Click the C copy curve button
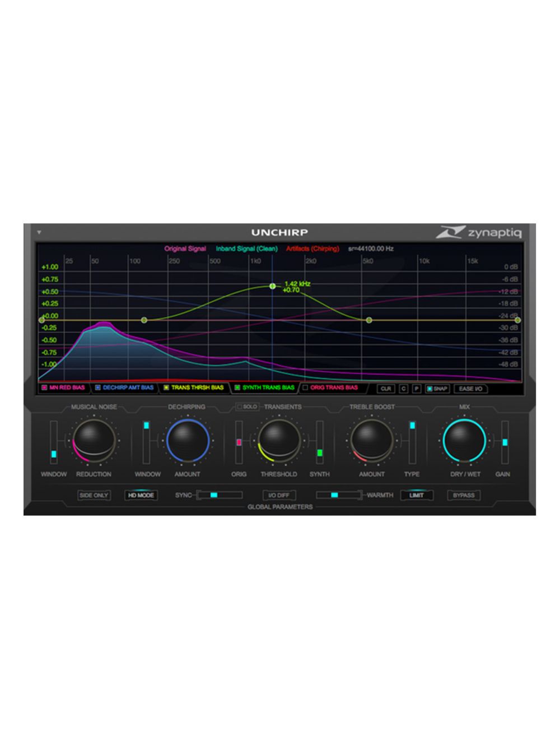The image size is (560, 739). pyautogui.click(x=403, y=389)
